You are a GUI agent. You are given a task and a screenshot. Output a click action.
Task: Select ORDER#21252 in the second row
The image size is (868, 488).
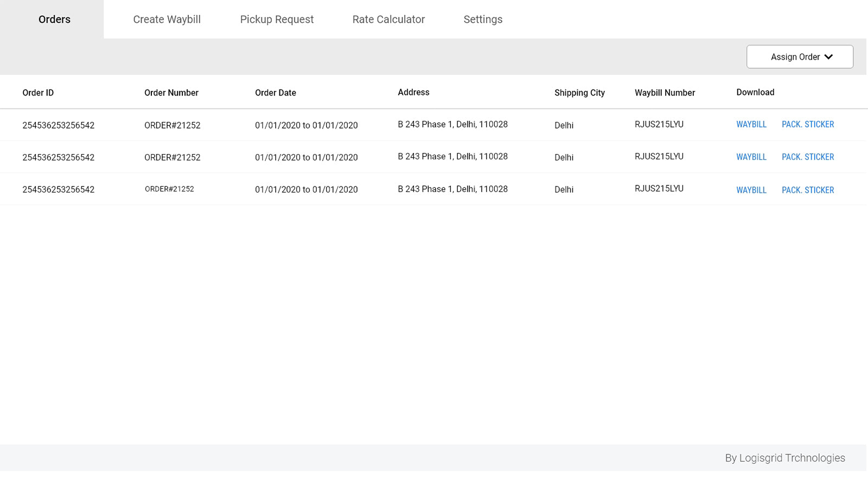(173, 157)
